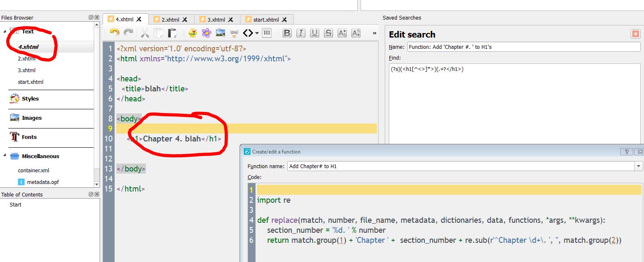
Task: Select container.xml in Files Browser
Action: click(x=33, y=170)
